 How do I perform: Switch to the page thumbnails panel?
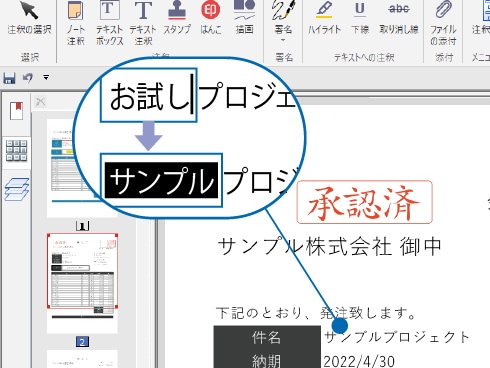[16, 150]
